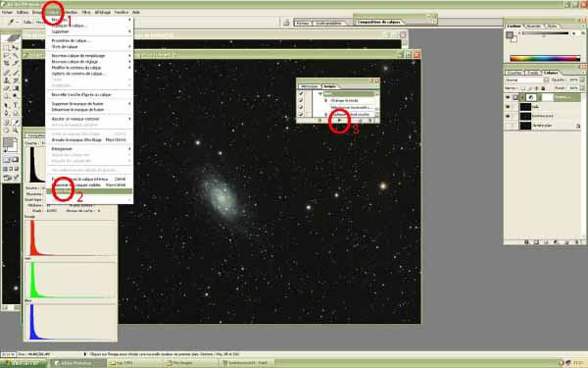This screenshot has width=588, height=368.
Task: Select the Type (T) tool
Action: 16,105
